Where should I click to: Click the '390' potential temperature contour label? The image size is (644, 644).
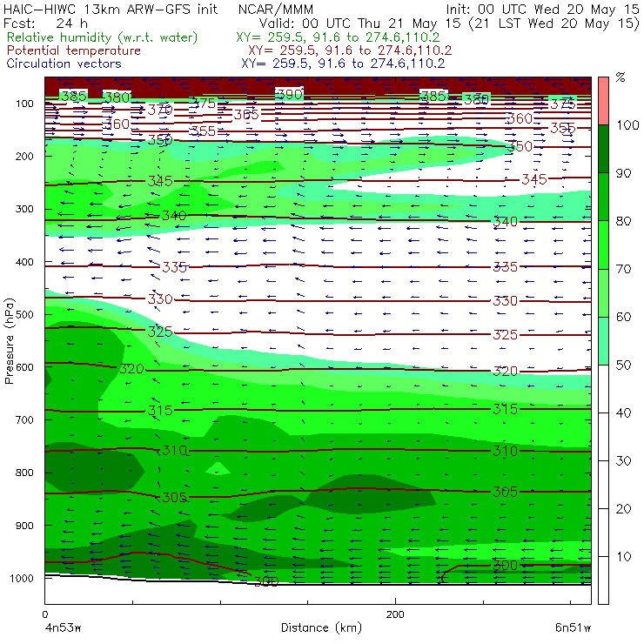290,95
